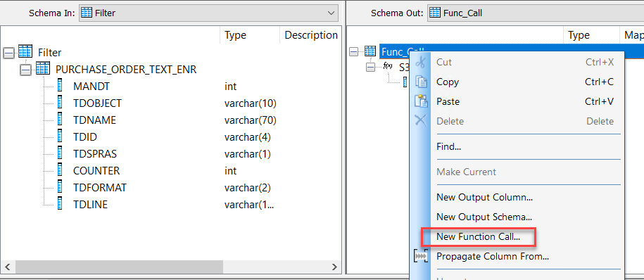The image size is (644, 280).
Task: Click the PURCHASE_ORDER_TEXT_ENR table icon
Action: (x=43, y=68)
